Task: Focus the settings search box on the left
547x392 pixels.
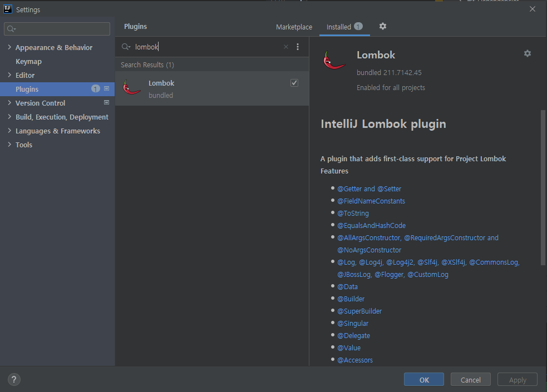Action: [x=57, y=29]
